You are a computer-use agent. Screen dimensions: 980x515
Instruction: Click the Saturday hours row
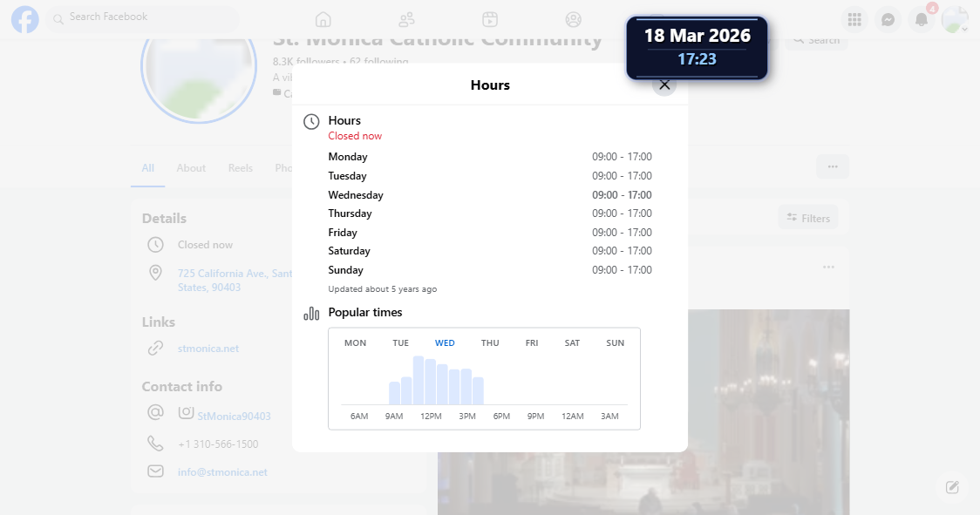tap(490, 251)
